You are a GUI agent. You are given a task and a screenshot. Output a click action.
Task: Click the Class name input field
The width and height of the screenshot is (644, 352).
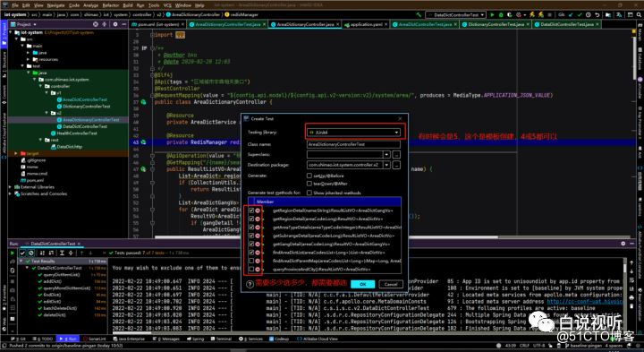point(353,144)
